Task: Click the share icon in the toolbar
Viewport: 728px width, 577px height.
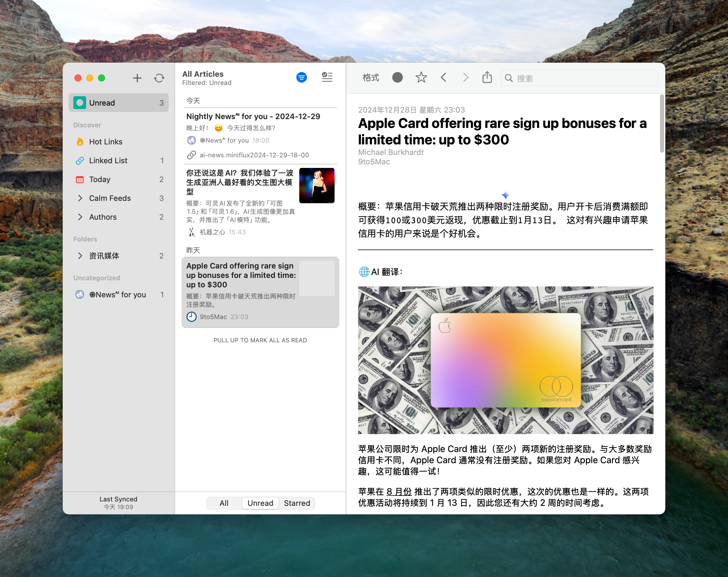Action: [x=487, y=77]
